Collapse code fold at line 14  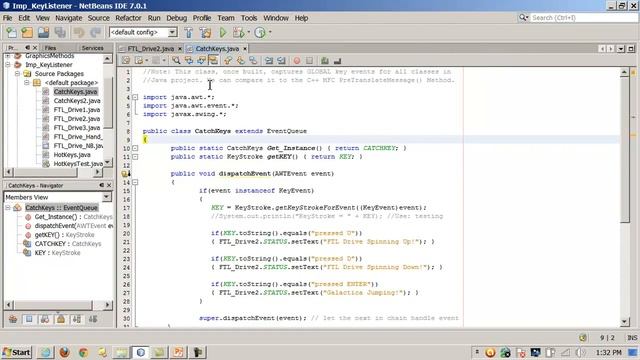135,182
